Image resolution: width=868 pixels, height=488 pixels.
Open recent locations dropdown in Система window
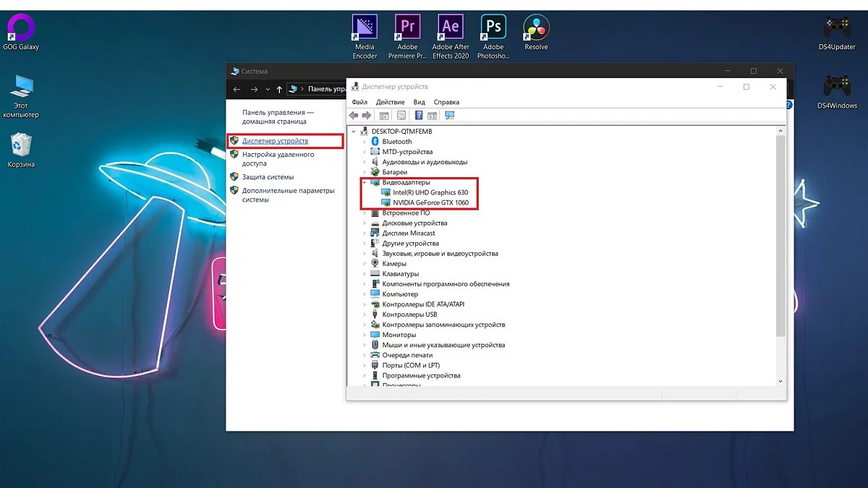(x=268, y=90)
